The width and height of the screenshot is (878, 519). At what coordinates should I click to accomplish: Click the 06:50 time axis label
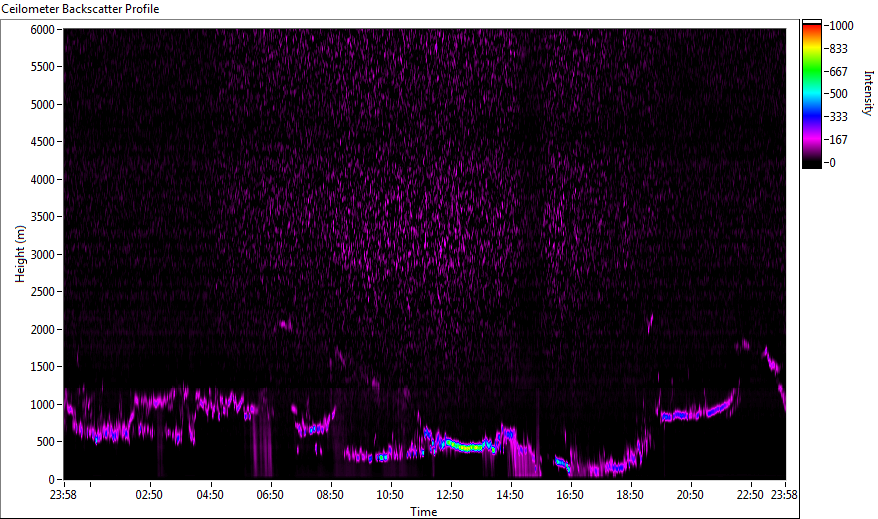click(270, 495)
